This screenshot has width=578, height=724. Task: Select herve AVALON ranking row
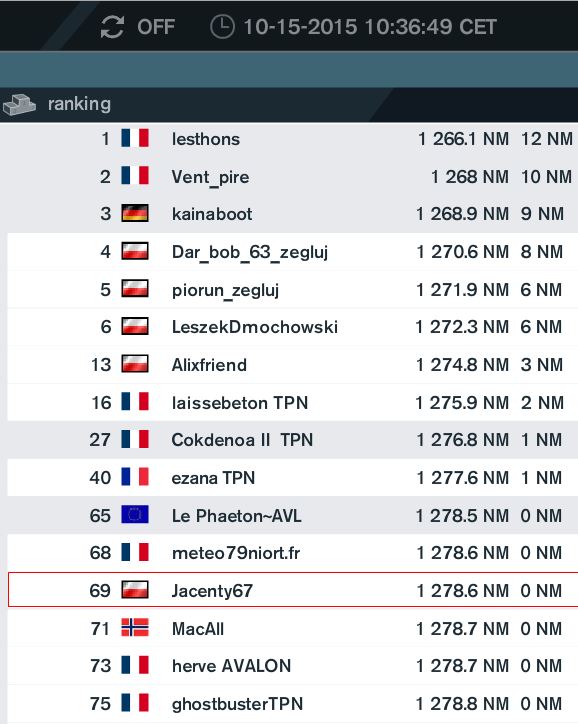293,666
